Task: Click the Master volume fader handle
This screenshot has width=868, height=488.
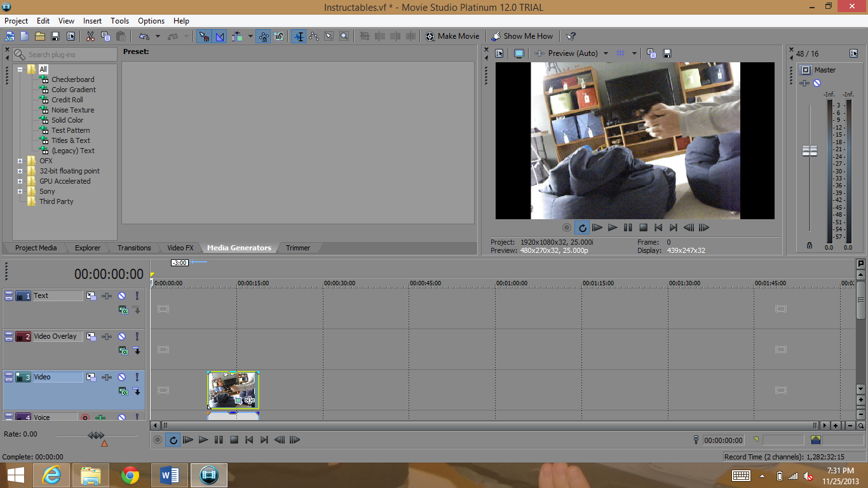Action: pyautogui.click(x=810, y=151)
